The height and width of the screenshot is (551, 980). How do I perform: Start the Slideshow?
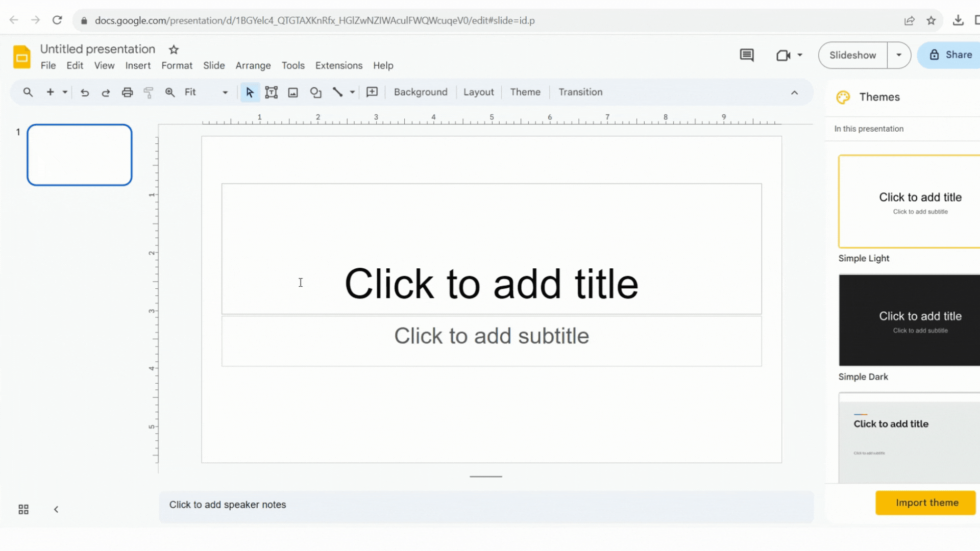point(852,55)
